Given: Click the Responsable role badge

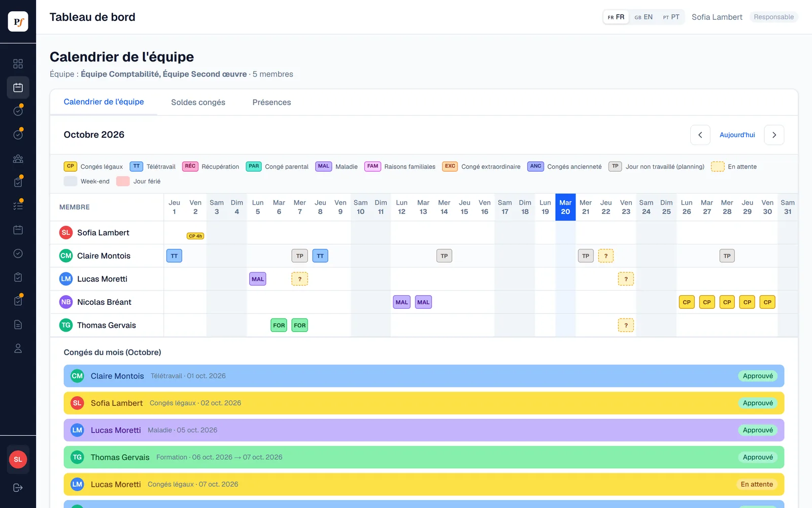Looking at the screenshot, I should pyautogui.click(x=773, y=17).
